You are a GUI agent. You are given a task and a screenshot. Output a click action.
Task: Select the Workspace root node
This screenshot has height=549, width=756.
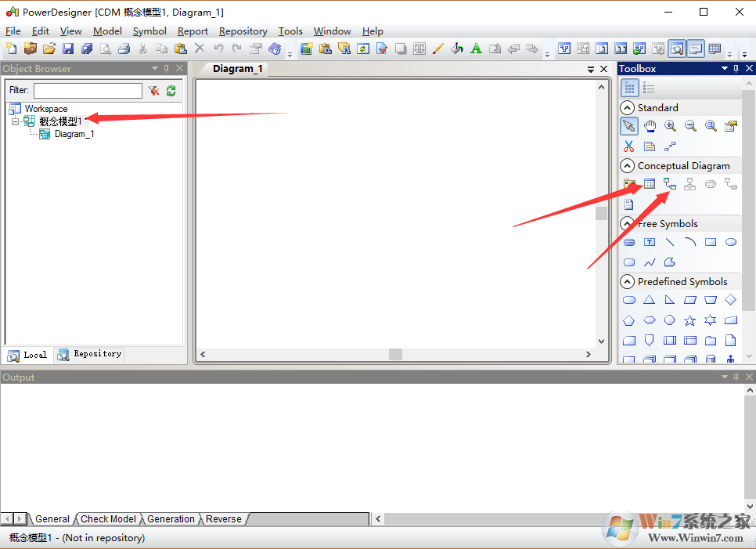click(46, 109)
